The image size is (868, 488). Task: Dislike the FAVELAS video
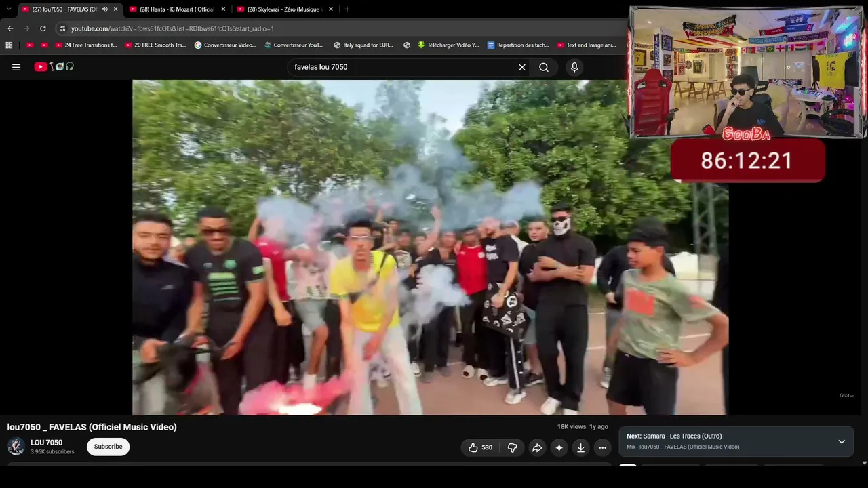coord(513,447)
